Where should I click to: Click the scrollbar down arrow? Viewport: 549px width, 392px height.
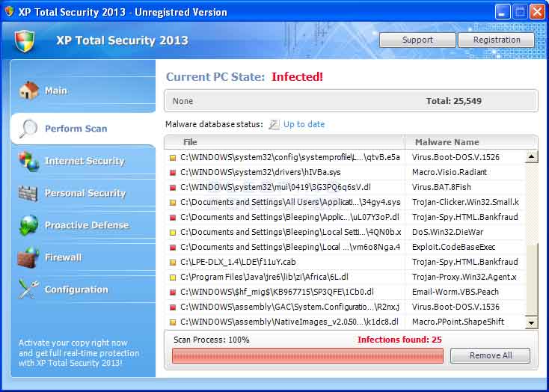point(532,322)
